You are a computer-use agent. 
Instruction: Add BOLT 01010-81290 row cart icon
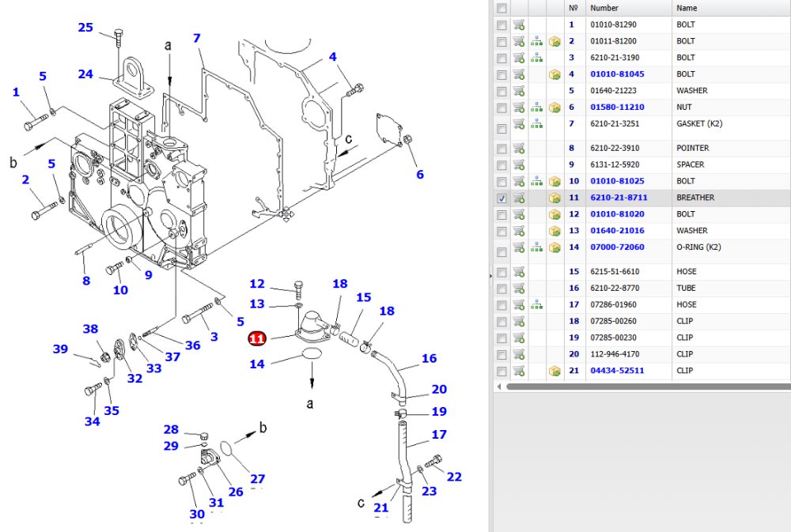coord(519,25)
